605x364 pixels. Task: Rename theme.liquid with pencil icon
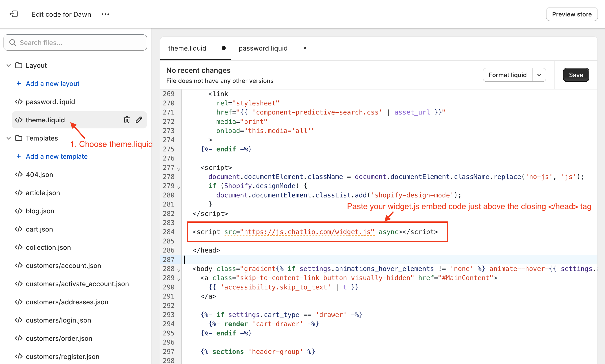(139, 120)
